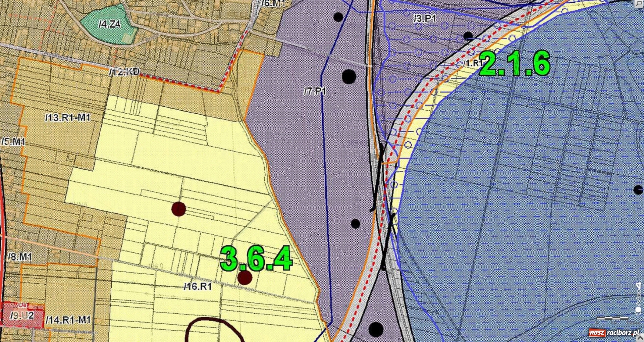Click the /13.R1-M1 zone label
644x342 pixels.
pos(68,118)
